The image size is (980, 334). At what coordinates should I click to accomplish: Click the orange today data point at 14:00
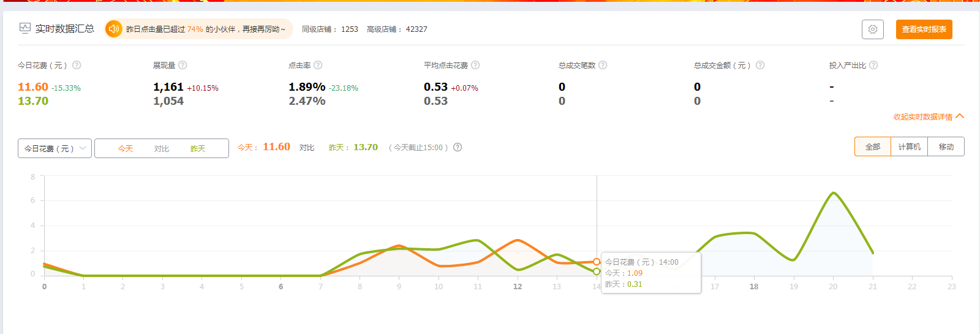pyautogui.click(x=597, y=262)
